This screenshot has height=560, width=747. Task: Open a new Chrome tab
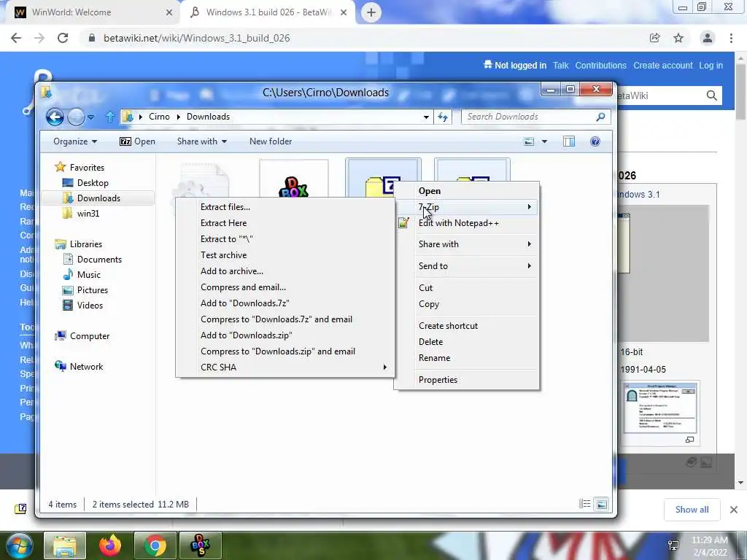(371, 12)
